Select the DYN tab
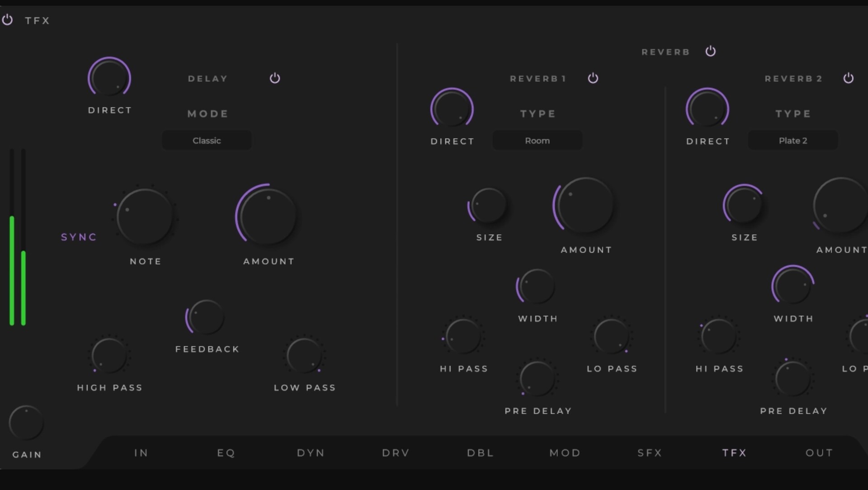 pyautogui.click(x=311, y=453)
